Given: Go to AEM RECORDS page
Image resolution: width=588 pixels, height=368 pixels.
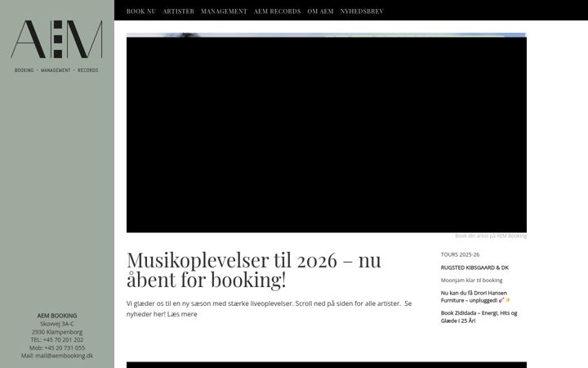Looking at the screenshot, I should point(277,11).
